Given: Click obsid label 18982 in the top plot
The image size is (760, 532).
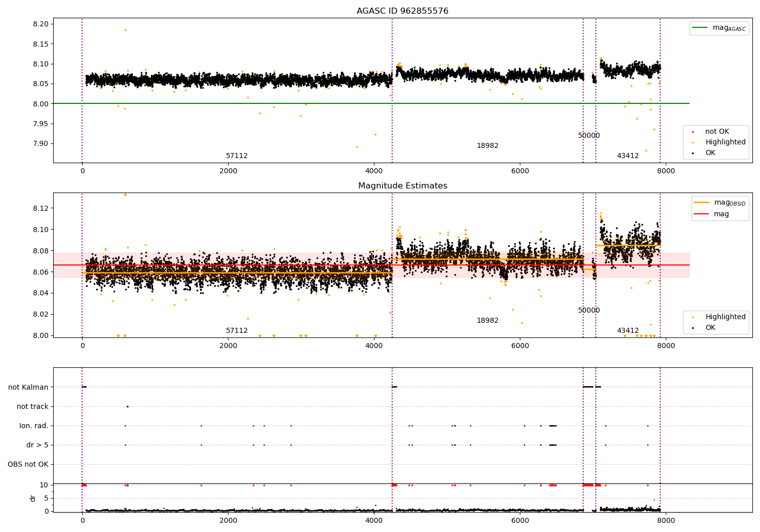Looking at the screenshot, I should 487,146.
